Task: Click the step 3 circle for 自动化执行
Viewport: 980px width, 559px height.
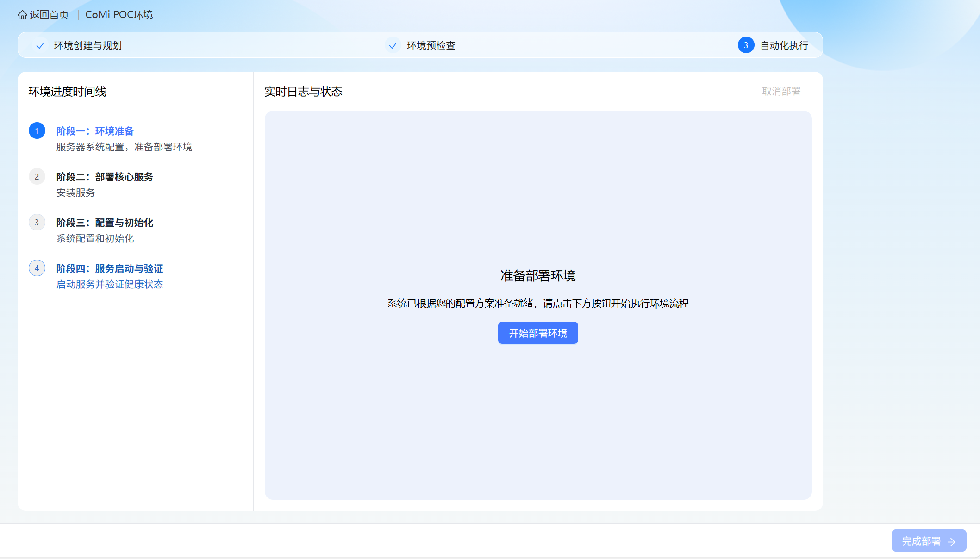Action: [746, 45]
